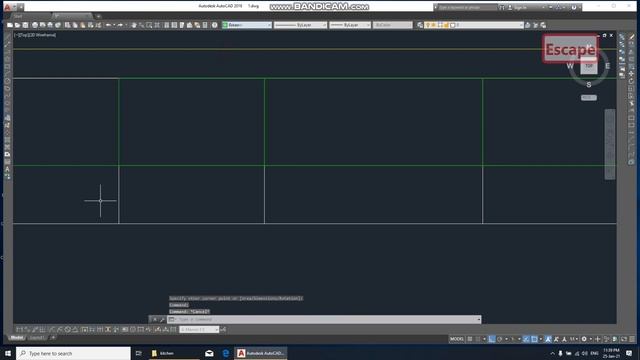
Task: Click the S direction on the ViewCube
Action: coord(589,85)
